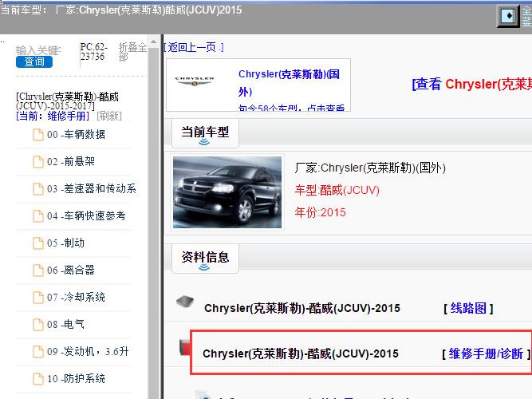This screenshot has height=399, width=532.
Task: Click 查看 Chrysler(克莱斯勒) red link
Action: pyautogui.click(x=471, y=84)
